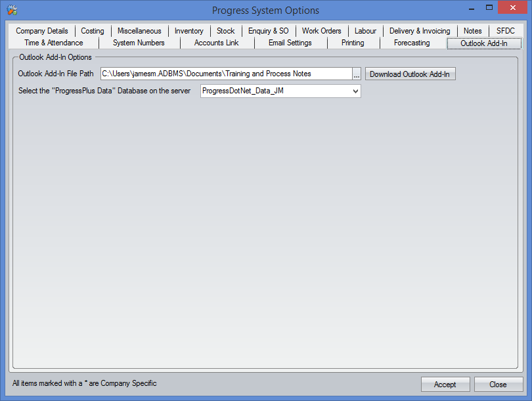532x401 pixels.
Task: Click the Outlook Add-In File Path field
Action: coord(227,74)
